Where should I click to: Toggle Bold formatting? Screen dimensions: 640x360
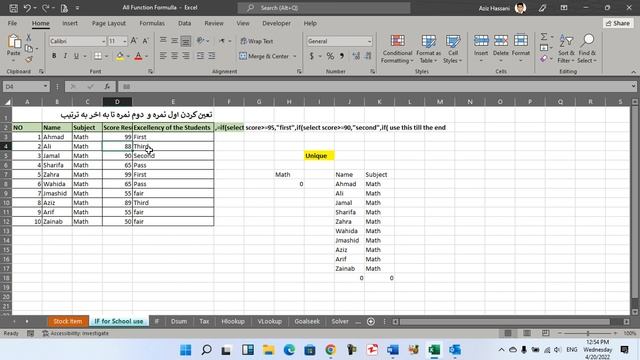54,56
